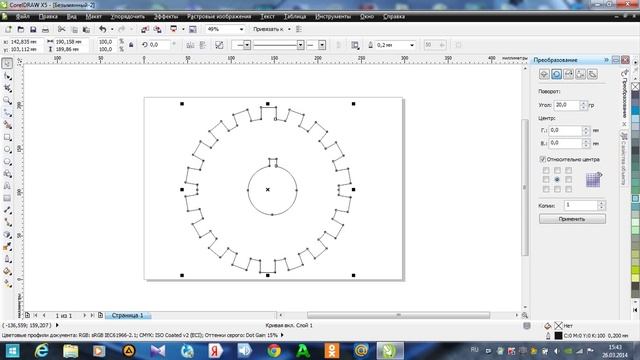Toggle 'Относительно центра' checkbox
Viewport: 640px width, 360px height.
point(543,159)
